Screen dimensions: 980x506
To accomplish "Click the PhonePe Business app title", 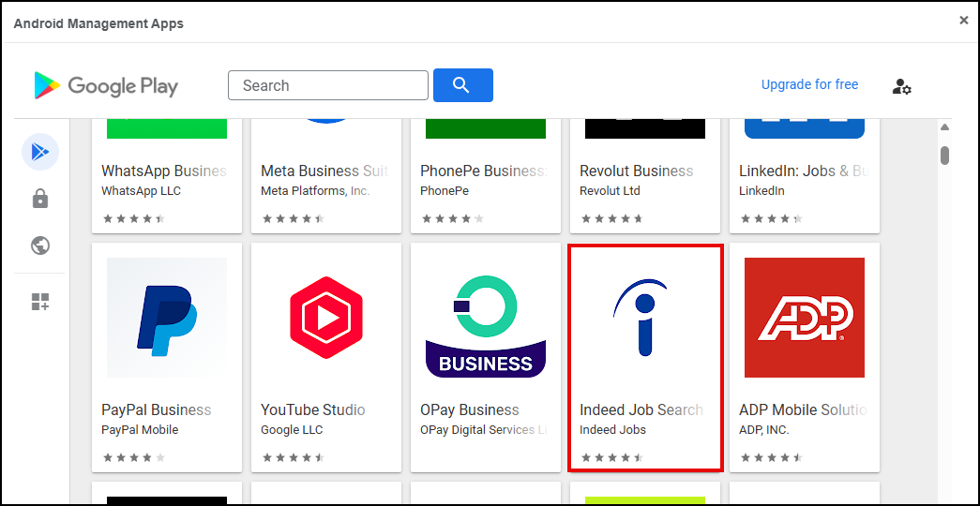I will [x=483, y=171].
